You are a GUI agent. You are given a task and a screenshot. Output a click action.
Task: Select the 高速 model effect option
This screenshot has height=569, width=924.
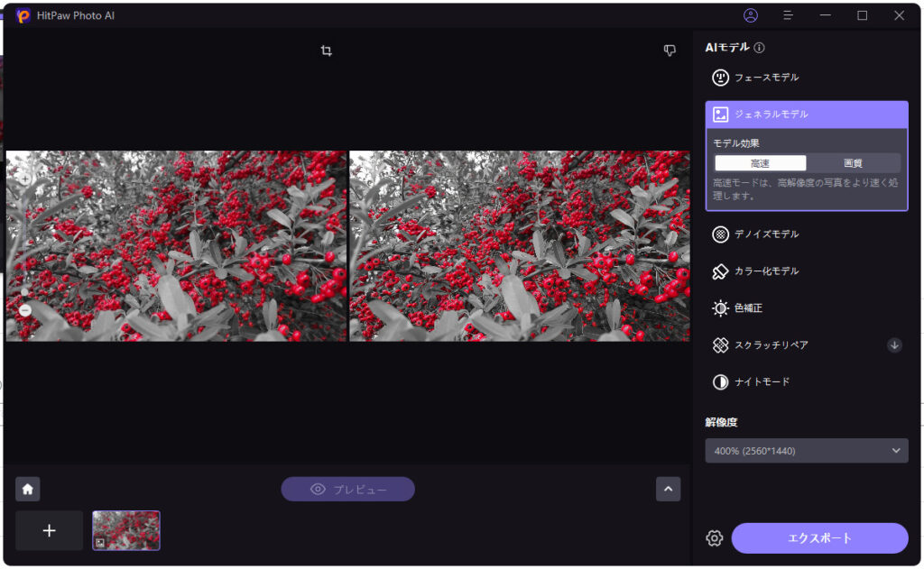coord(761,163)
